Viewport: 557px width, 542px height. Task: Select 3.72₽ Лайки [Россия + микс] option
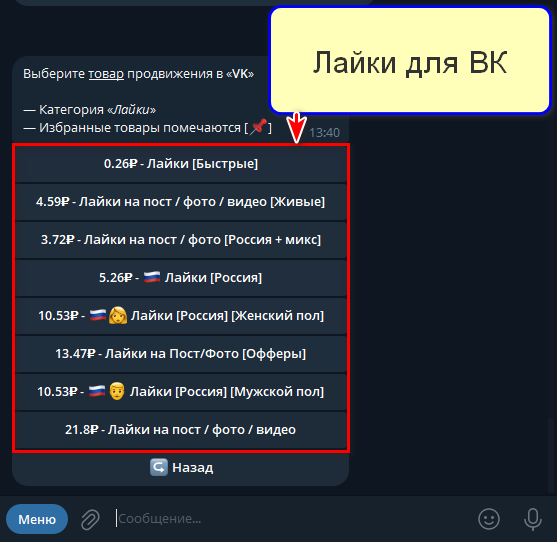[181, 240]
